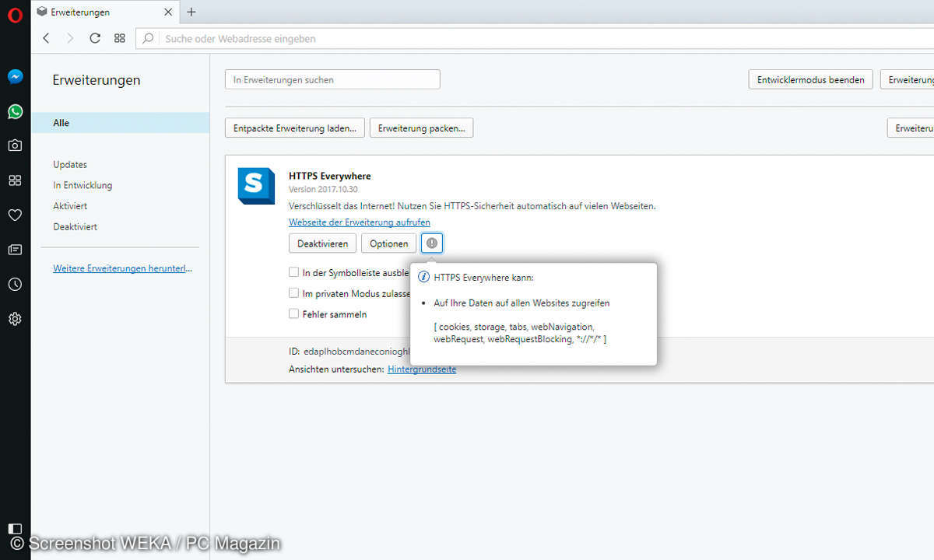Click the 'HTTPS Everywhere' extension title
The width and height of the screenshot is (934, 560).
[330, 176]
